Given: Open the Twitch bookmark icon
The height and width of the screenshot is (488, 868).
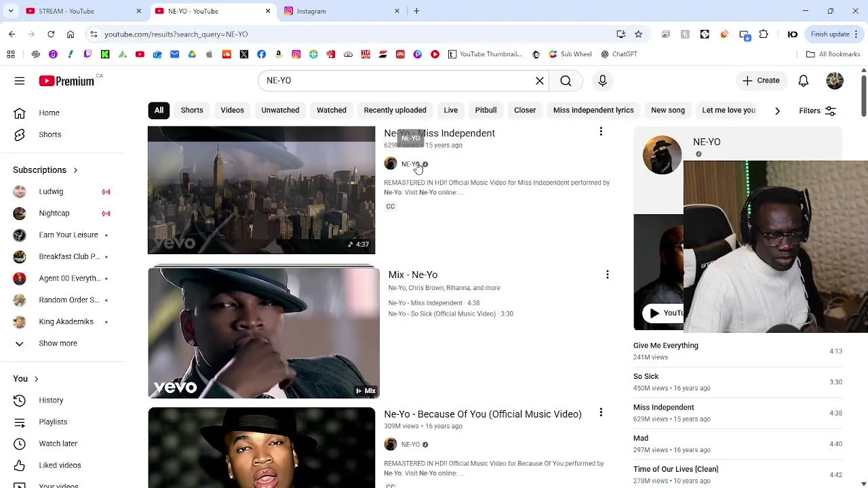Looking at the screenshot, I should tap(87, 54).
